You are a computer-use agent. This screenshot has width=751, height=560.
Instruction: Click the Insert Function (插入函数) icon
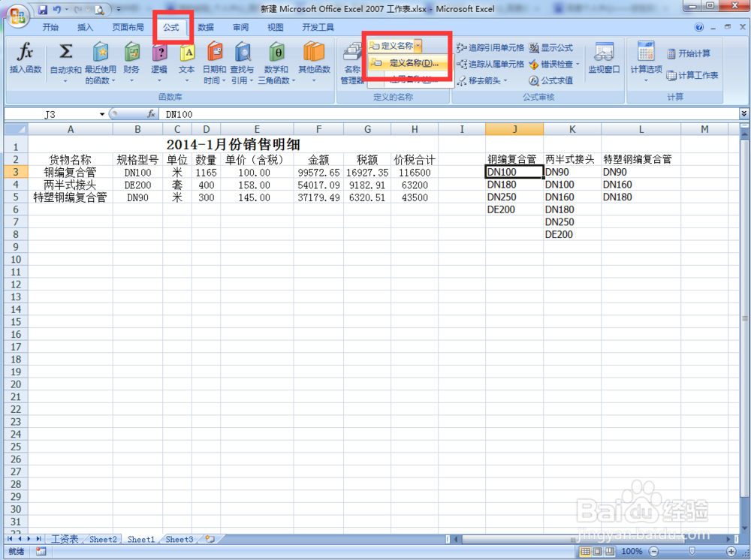coord(26,58)
